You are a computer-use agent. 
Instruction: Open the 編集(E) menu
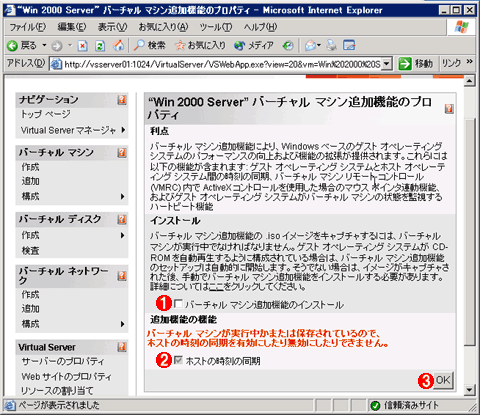(72, 27)
